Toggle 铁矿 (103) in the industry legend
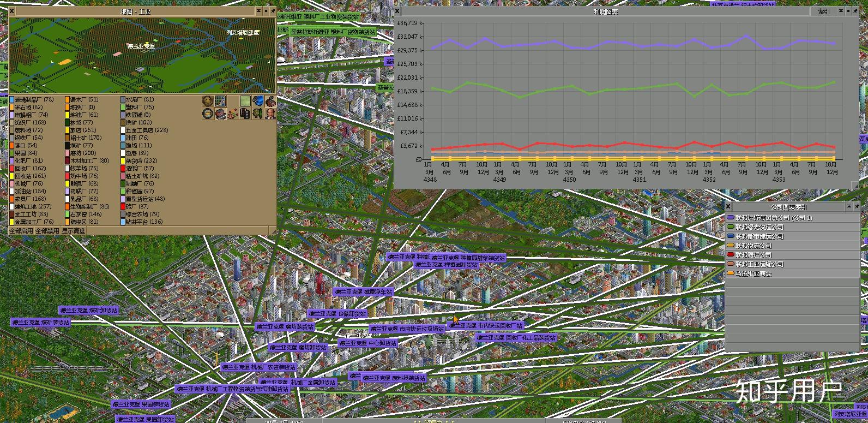 tap(137, 123)
